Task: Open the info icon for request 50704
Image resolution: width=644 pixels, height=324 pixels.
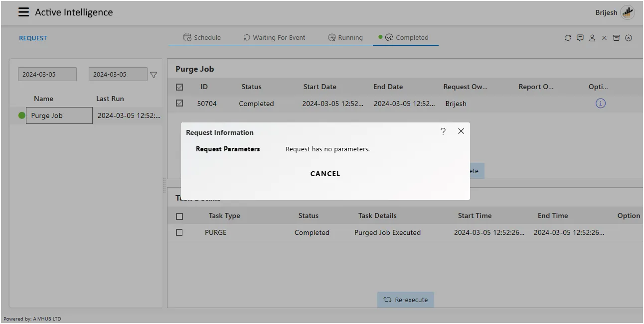Action: [x=601, y=104]
